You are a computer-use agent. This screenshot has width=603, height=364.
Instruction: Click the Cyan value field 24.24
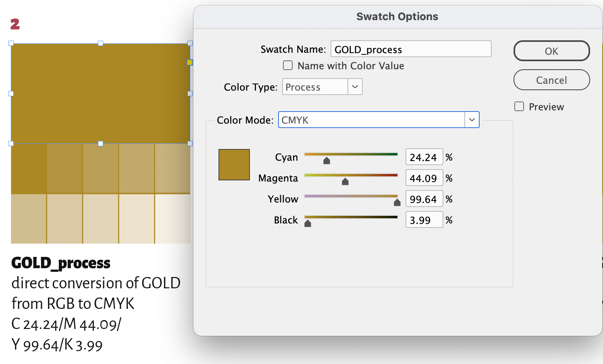point(424,157)
